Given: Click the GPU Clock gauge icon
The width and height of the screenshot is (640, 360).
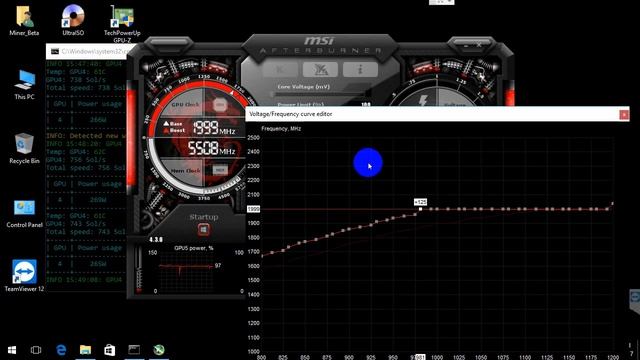Looking at the screenshot, I should [x=220, y=105].
